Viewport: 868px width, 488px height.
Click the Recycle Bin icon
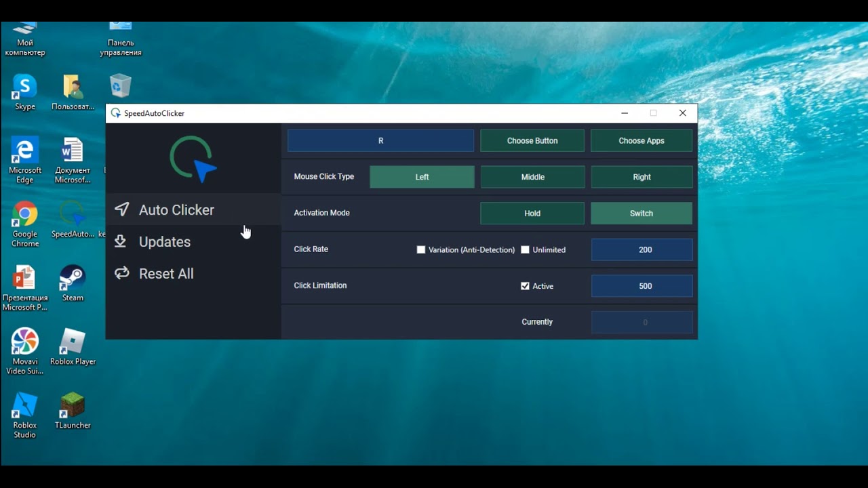[x=120, y=87]
